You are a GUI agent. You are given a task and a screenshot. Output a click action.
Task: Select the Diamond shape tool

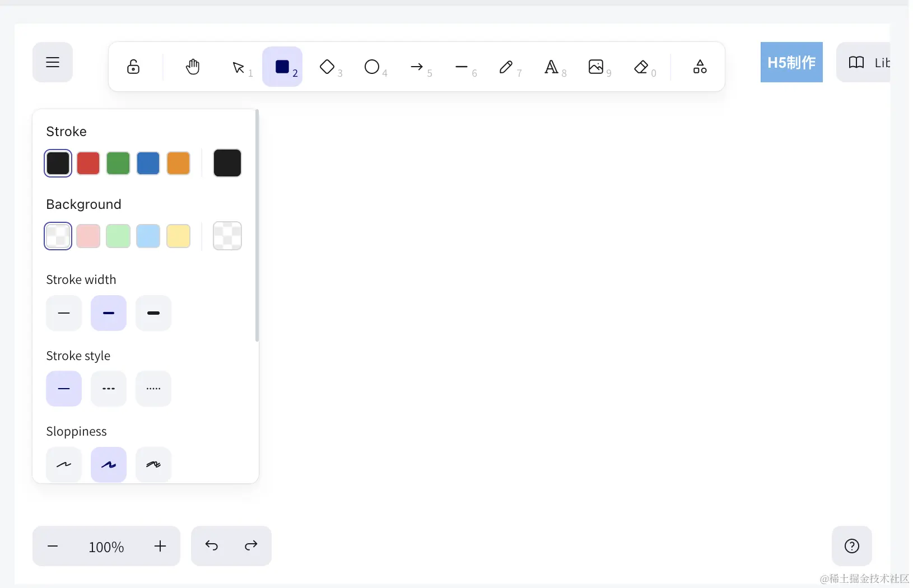click(x=327, y=67)
